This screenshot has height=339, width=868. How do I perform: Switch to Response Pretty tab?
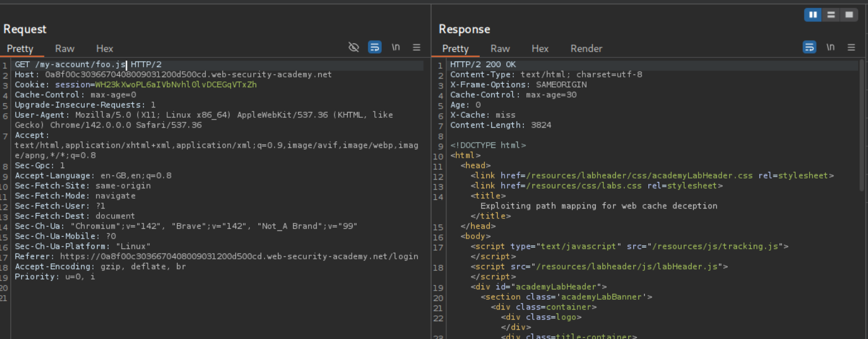pyautogui.click(x=455, y=49)
